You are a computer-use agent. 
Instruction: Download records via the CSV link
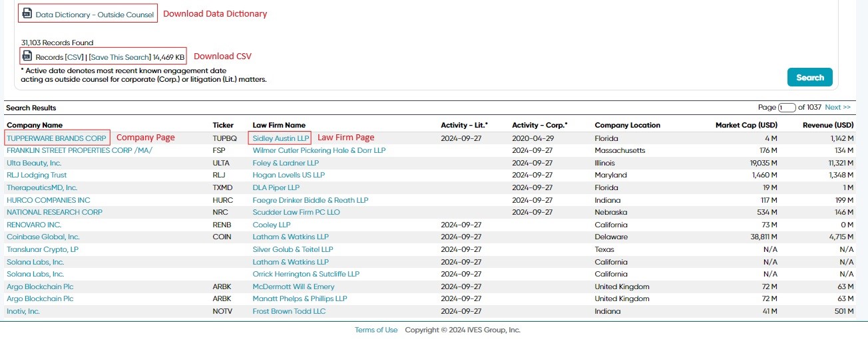pos(74,57)
